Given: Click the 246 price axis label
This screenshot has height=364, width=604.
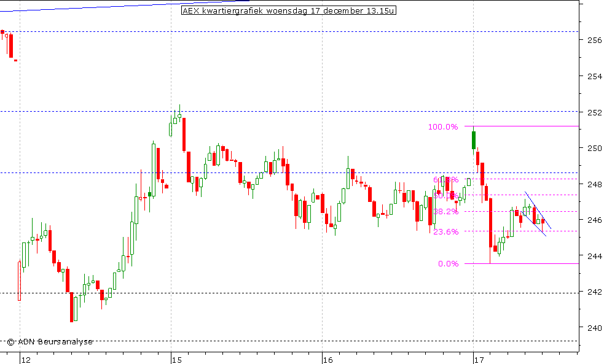Looking at the screenshot, I should (594, 220).
